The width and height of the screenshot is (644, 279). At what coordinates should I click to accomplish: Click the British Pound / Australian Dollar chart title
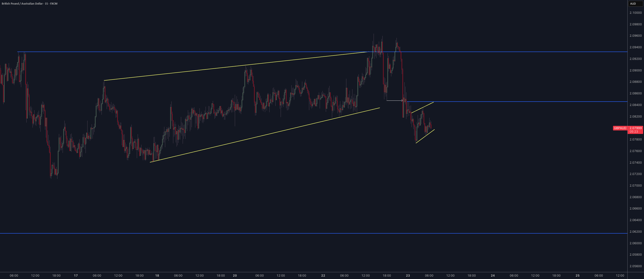pos(29,3)
